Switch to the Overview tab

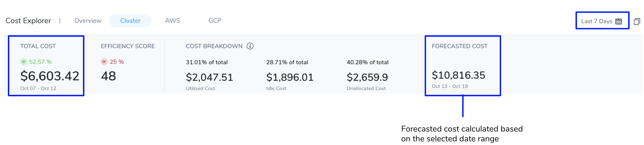point(88,21)
